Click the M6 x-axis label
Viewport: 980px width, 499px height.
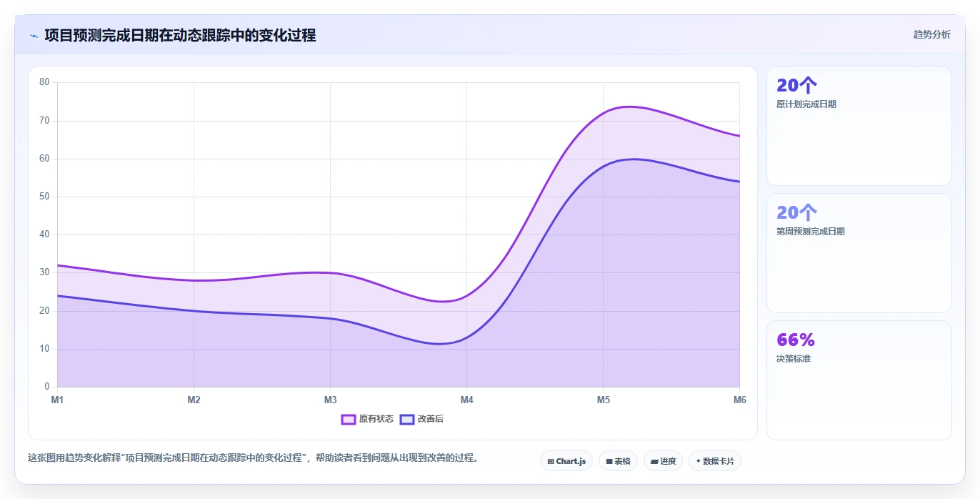[x=740, y=400]
